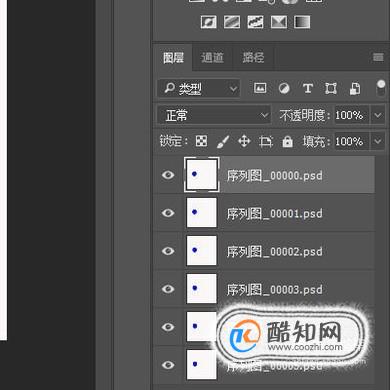Hide the 序列图_00000.psd layer
Viewport: 390px width, 390px height.
click(168, 175)
